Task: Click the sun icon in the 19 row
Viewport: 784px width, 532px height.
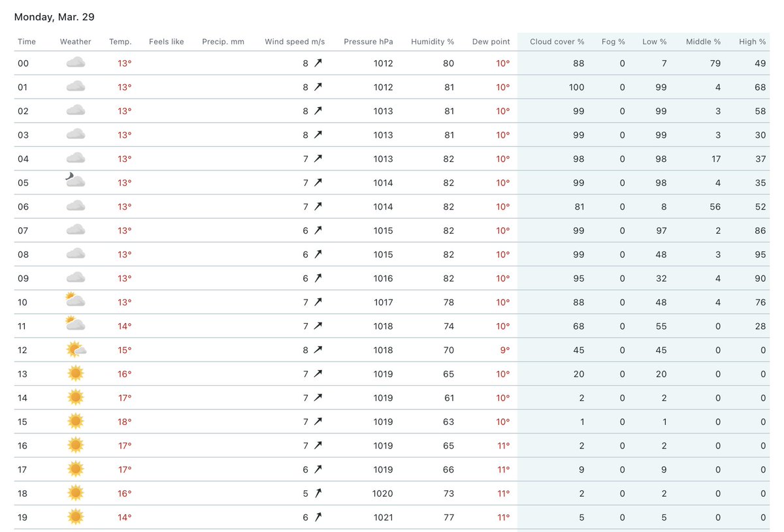Action: point(76,517)
